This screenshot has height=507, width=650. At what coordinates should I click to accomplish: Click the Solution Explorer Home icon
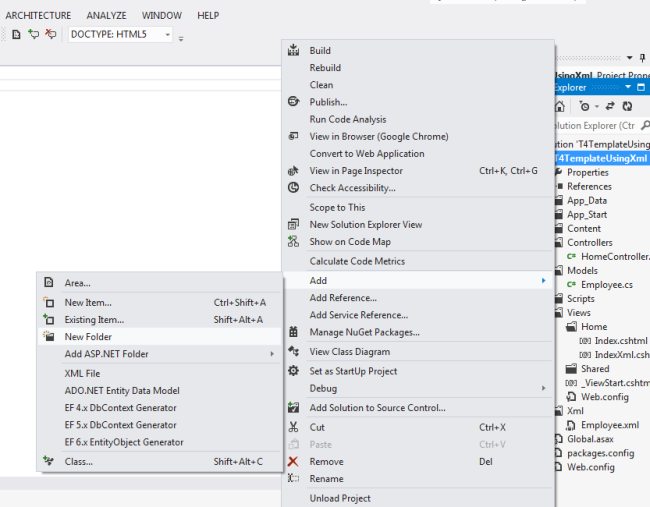[560, 107]
